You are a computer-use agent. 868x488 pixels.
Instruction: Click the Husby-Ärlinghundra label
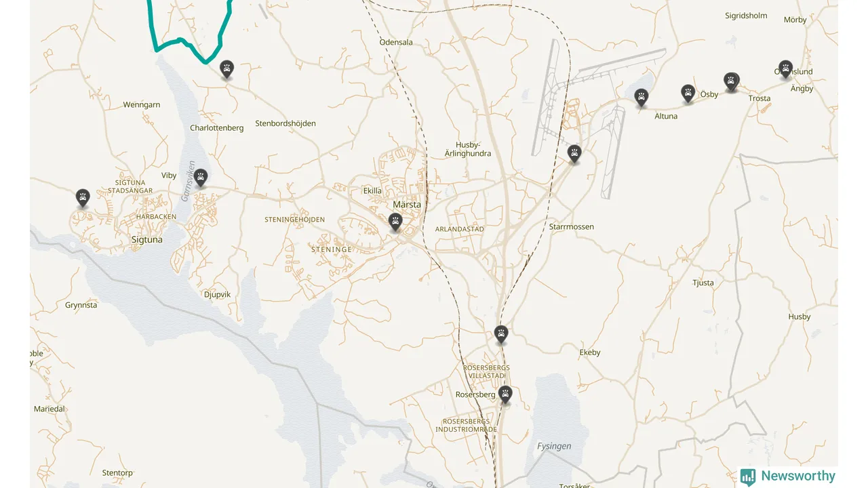468,149
